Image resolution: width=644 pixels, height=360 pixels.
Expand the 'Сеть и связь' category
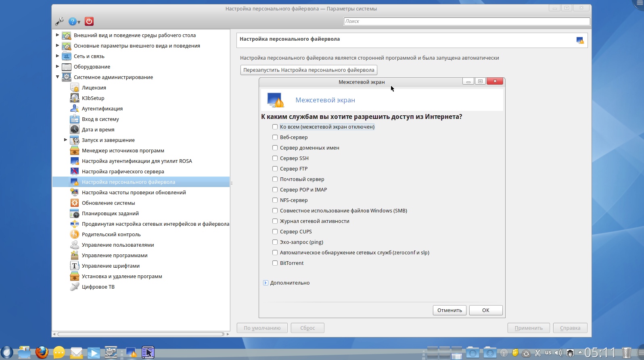click(57, 56)
